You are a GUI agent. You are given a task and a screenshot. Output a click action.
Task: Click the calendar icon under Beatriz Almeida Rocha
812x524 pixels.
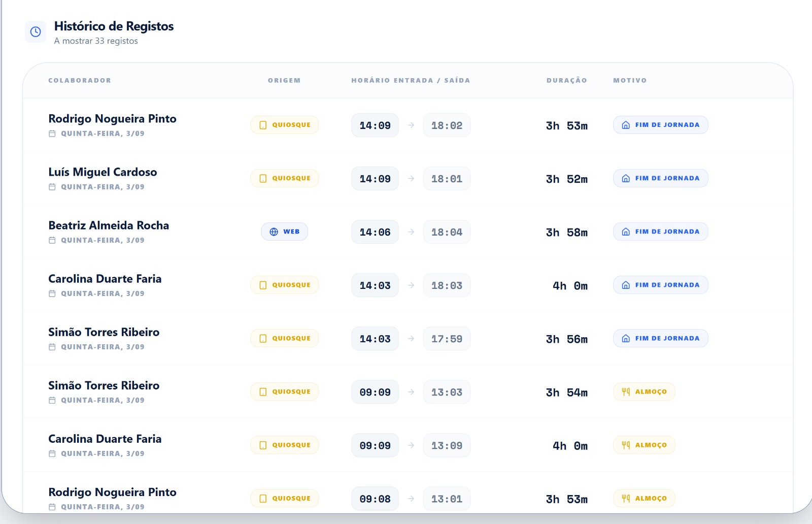click(52, 240)
